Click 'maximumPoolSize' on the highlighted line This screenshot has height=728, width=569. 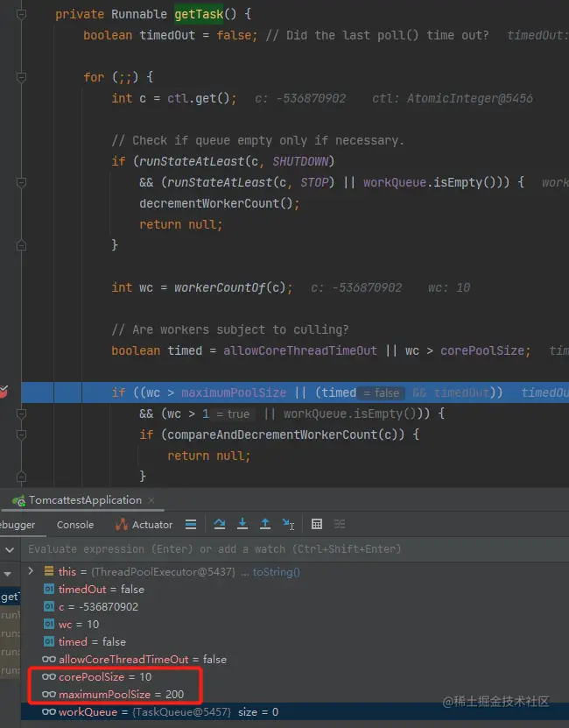click(x=234, y=392)
